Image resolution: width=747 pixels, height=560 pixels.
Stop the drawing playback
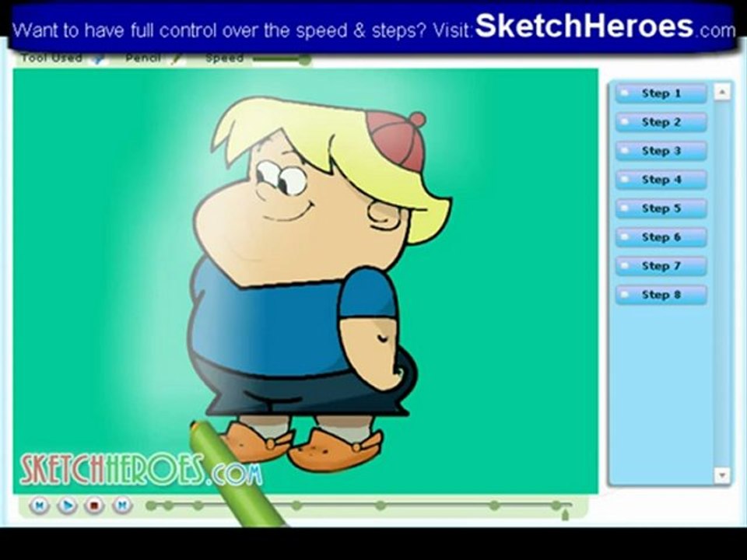(x=94, y=506)
